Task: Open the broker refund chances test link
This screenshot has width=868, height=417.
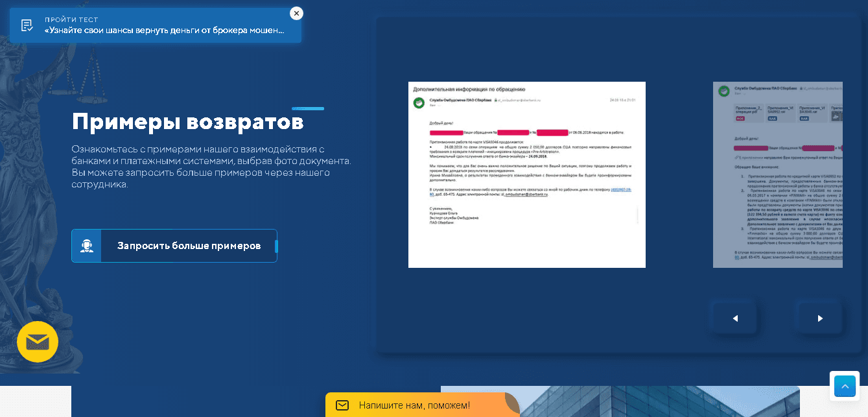Action: 164,30
